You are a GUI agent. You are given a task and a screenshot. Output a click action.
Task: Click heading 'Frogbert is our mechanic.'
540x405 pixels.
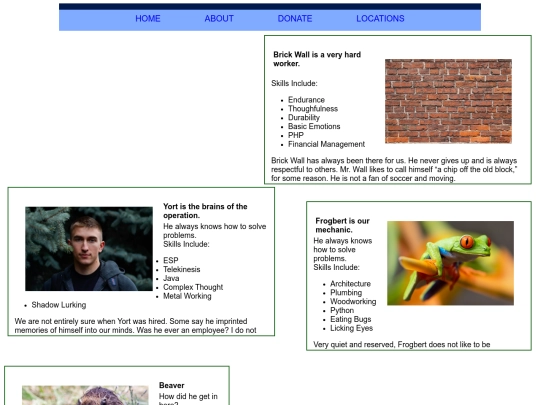[x=342, y=225]
